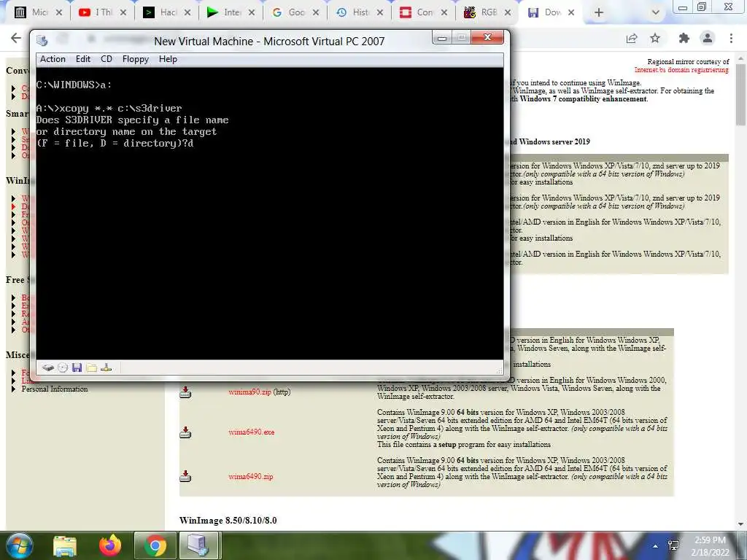Click the 'WinImage 8.50/8.10/8.0' heading
This screenshot has height=560, width=747.
228,520
